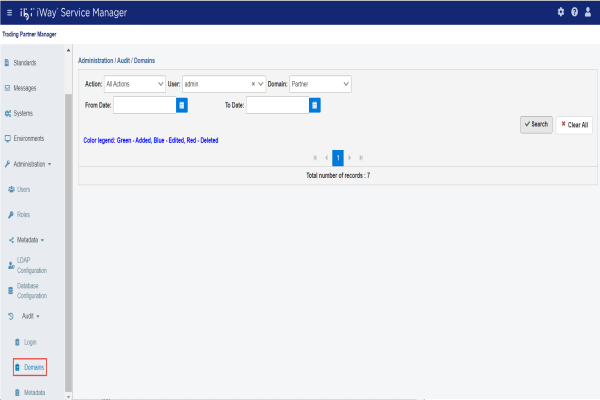
Task: Click the audit Metadata clipboard icon
Action: pos(17,392)
